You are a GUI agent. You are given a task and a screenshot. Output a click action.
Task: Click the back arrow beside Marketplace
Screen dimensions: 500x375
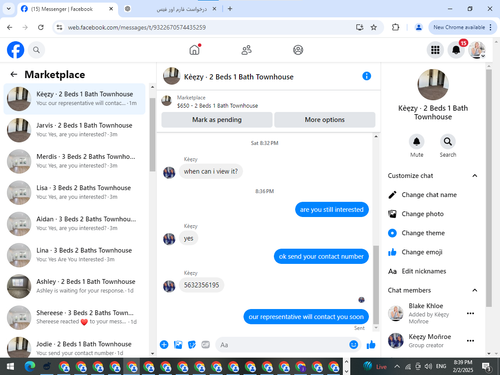coord(14,74)
